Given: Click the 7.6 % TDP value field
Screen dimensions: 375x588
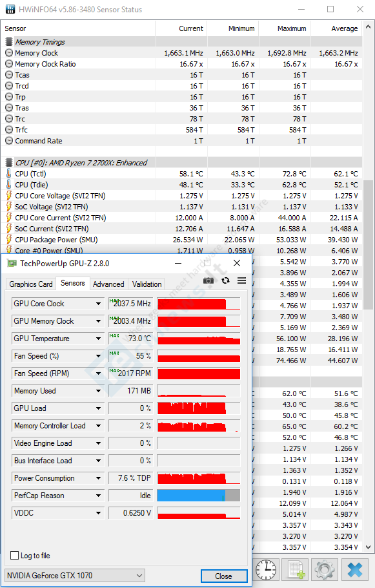Looking at the screenshot, I should point(130,478).
